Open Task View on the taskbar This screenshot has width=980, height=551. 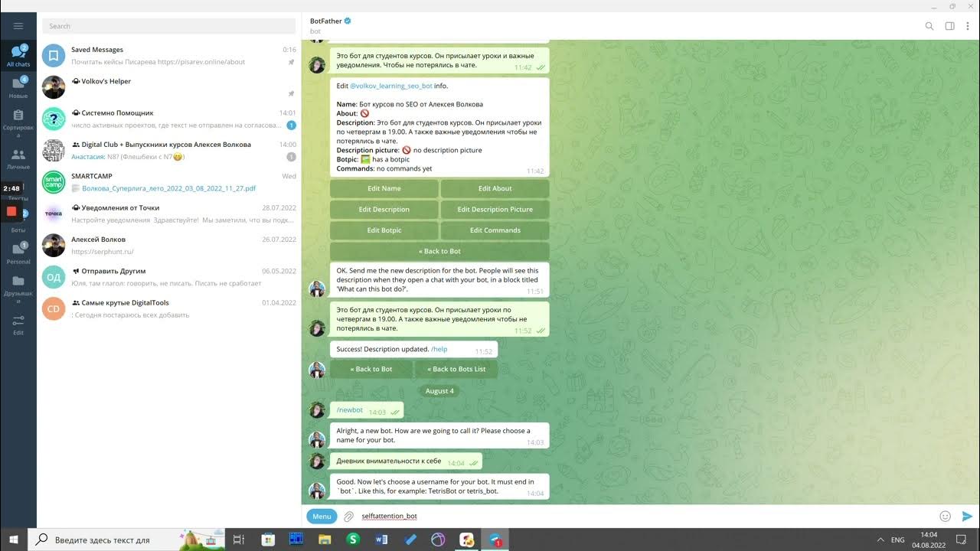(x=239, y=540)
